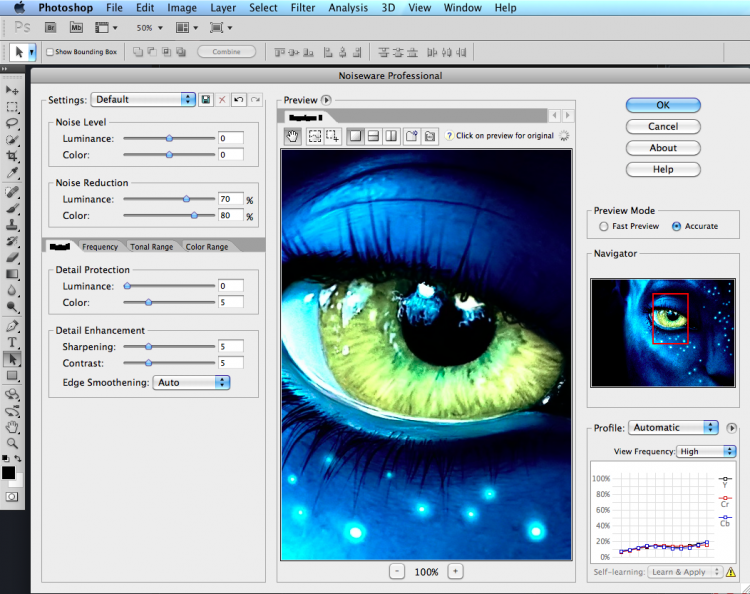
Task: Open the Filter menu
Action: point(303,8)
